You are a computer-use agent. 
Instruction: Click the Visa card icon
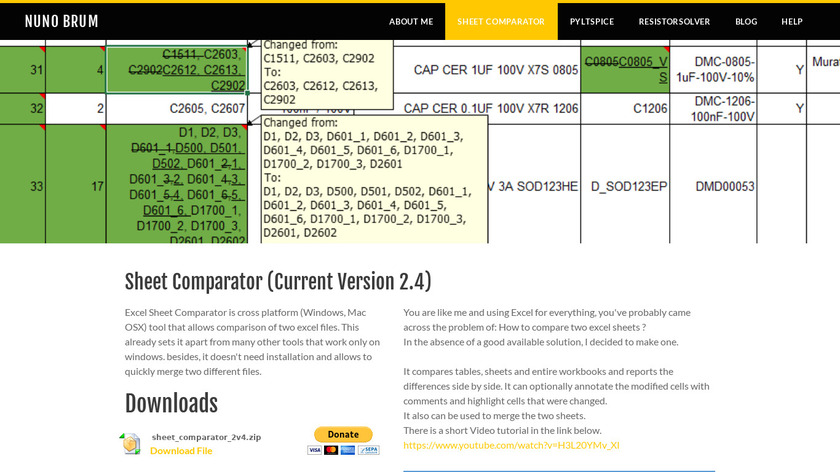[x=314, y=450]
